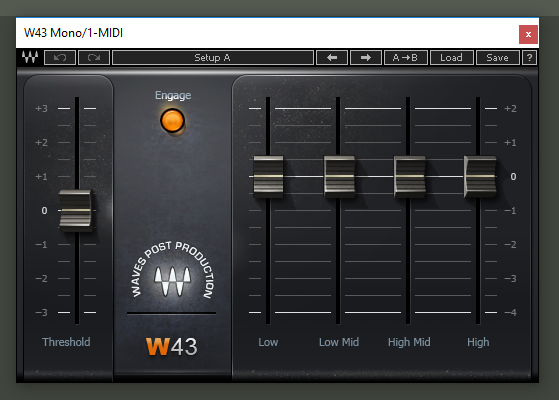Click the Low Mid band fader handle
Viewport: 559px width, 400px height.
(339, 176)
